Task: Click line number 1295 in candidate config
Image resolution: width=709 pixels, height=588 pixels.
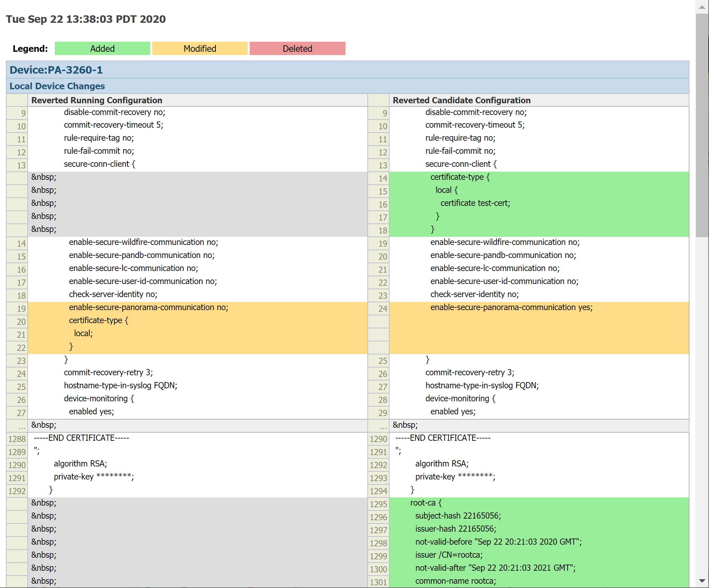Action: click(378, 504)
